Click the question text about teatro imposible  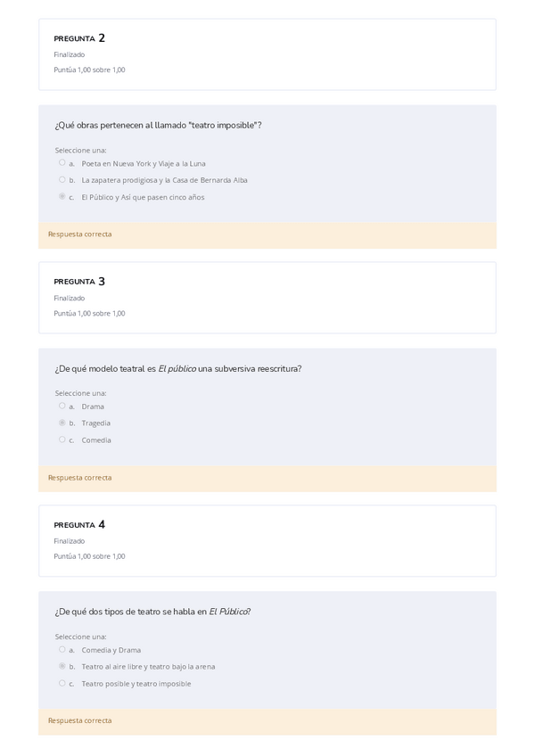click(x=158, y=125)
